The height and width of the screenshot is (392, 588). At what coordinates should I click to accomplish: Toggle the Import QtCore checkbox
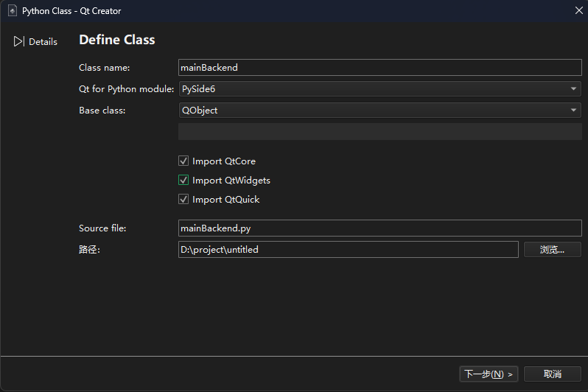click(x=183, y=161)
